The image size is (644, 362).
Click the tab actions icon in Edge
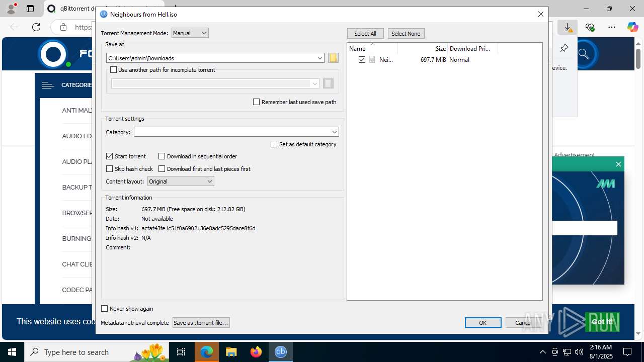(30, 9)
